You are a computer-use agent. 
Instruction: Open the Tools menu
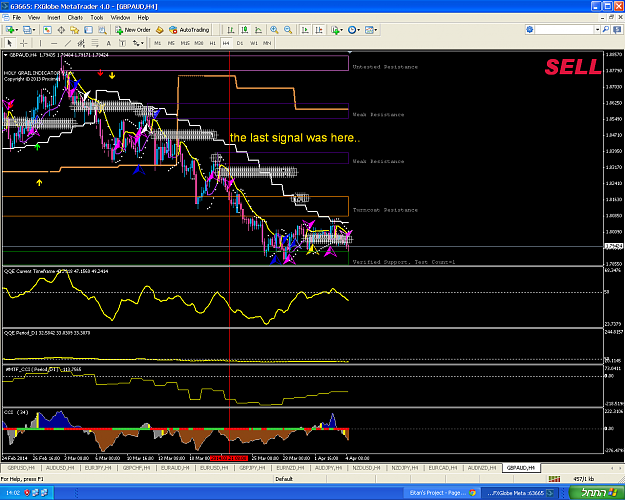click(97, 18)
